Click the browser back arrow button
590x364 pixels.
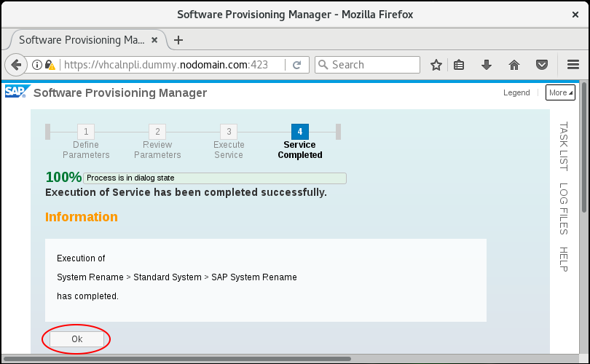tap(16, 65)
